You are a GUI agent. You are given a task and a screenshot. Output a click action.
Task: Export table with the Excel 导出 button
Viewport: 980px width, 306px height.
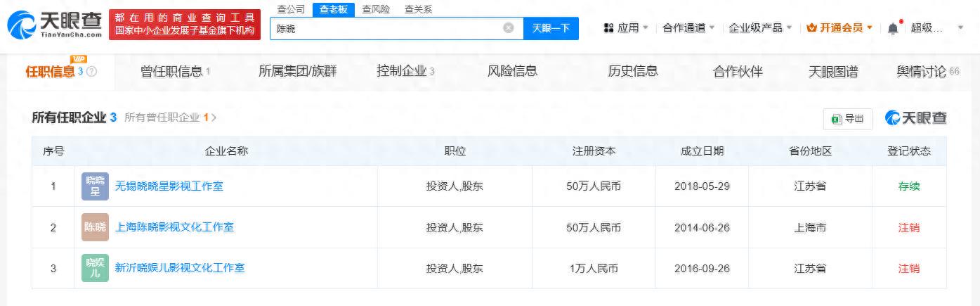[x=847, y=119]
